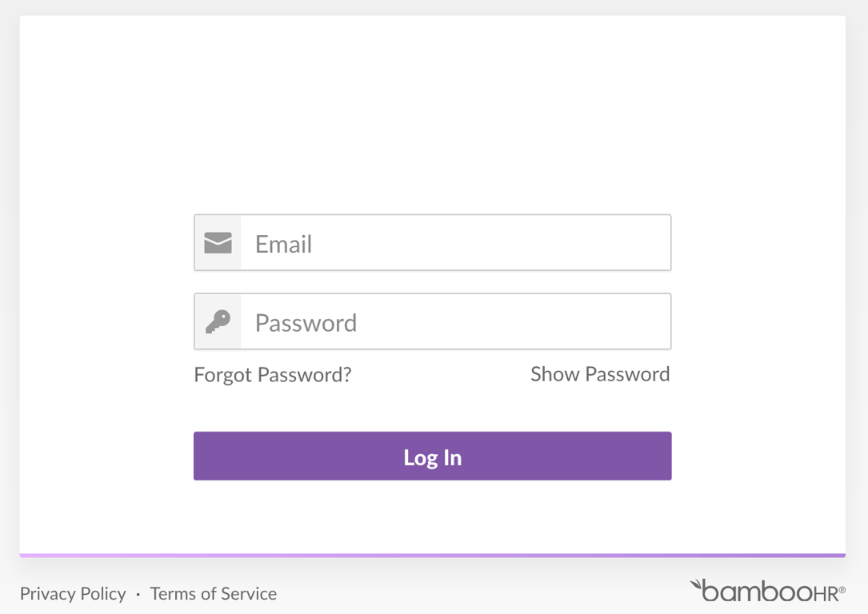Open the Privacy Policy link
The image size is (868, 614).
[73, 594]
